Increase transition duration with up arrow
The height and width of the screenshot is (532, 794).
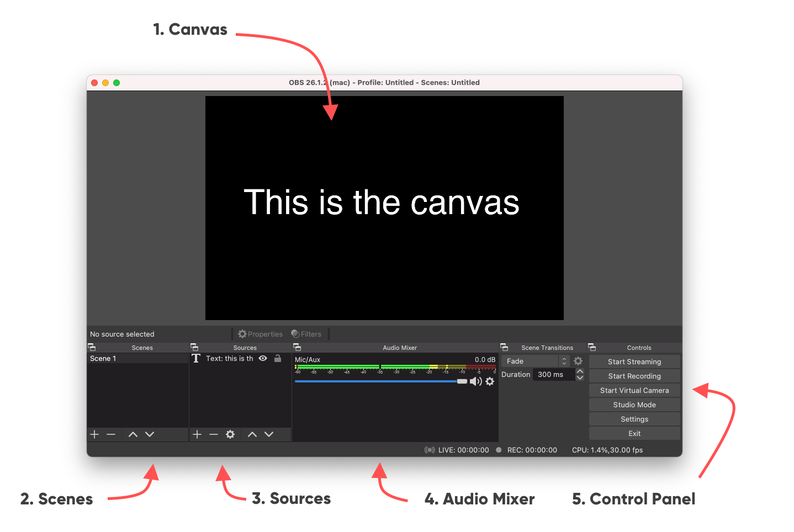(580, 371)
